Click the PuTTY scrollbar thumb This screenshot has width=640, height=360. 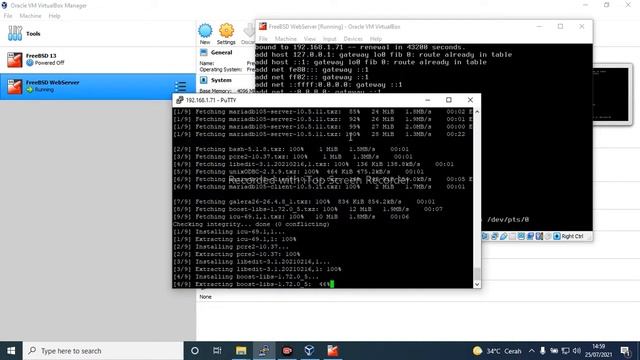477,274
